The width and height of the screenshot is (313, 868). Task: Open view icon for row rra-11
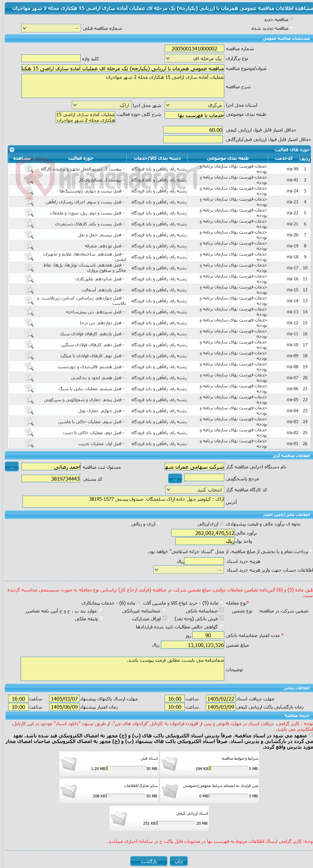click(x=29, y=334)
